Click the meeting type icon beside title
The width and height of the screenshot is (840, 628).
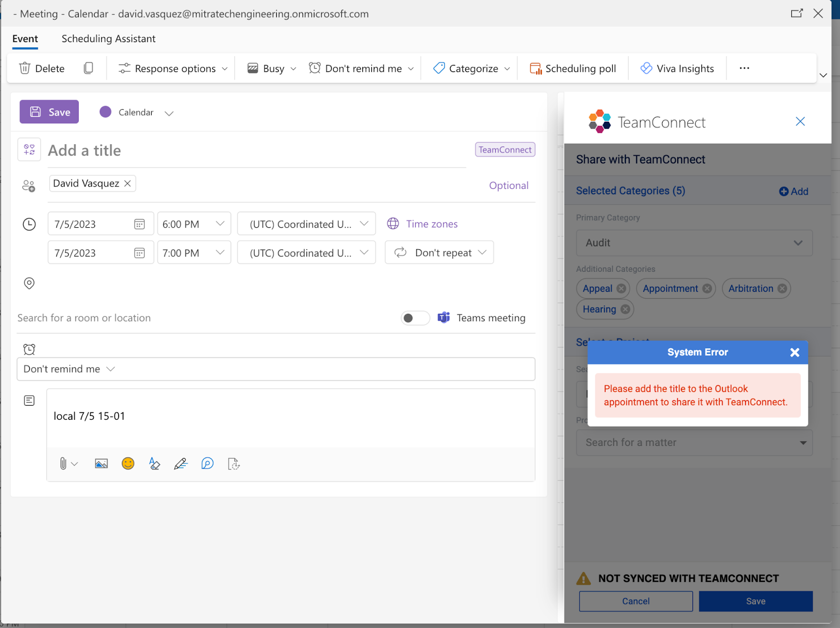point(29,150)
